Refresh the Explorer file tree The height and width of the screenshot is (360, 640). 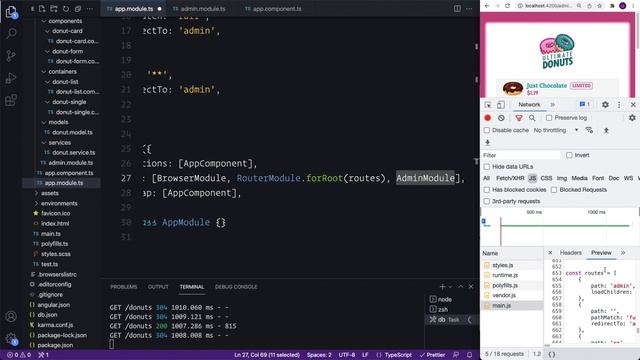66,9
